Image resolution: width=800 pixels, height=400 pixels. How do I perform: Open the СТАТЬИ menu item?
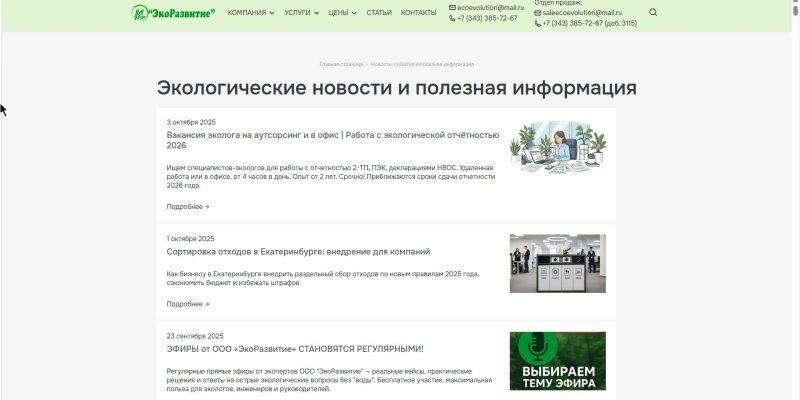pos(379,13)
